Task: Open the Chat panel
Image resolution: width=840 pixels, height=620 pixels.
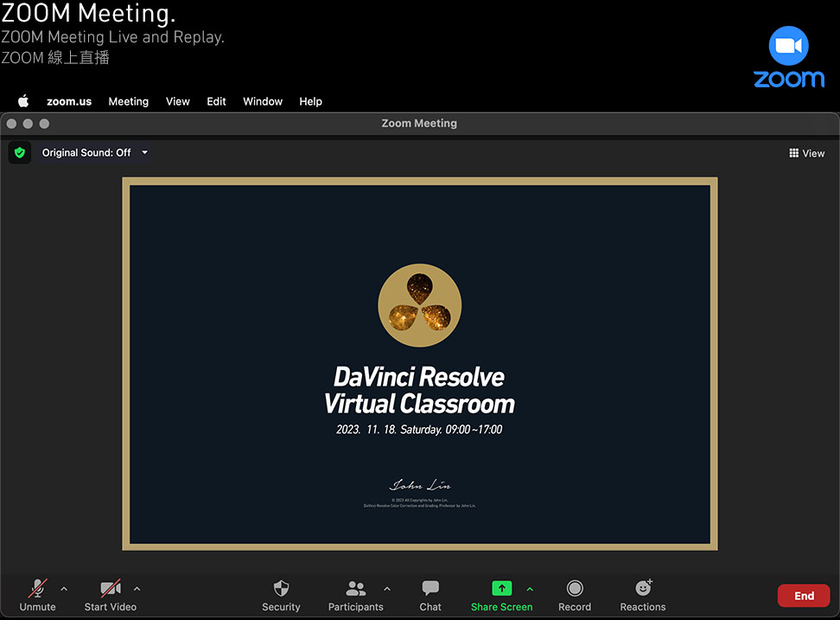Action: (430, 595)
